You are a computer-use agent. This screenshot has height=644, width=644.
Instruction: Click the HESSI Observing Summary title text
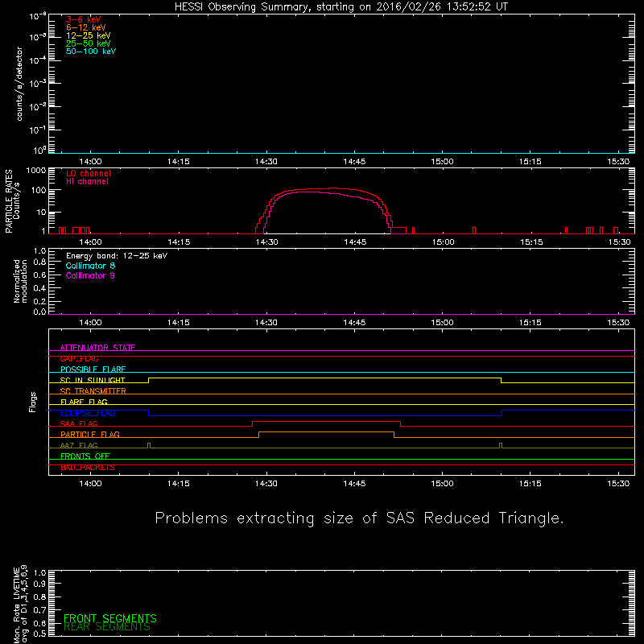(341, 7)
